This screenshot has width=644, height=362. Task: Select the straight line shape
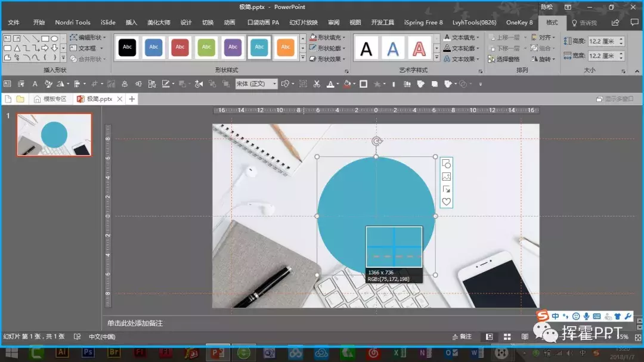[26, 38]
